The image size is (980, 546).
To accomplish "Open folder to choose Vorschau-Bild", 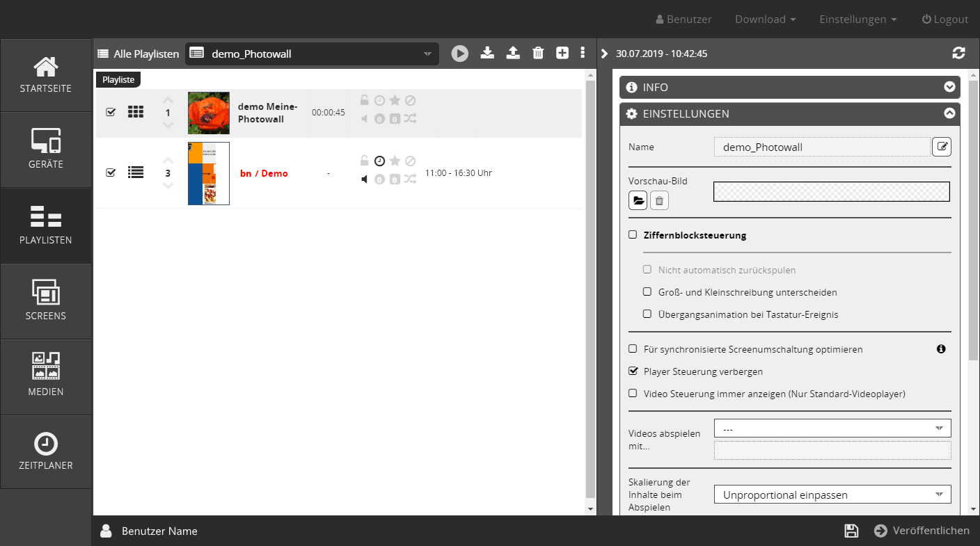I will 638,201.
